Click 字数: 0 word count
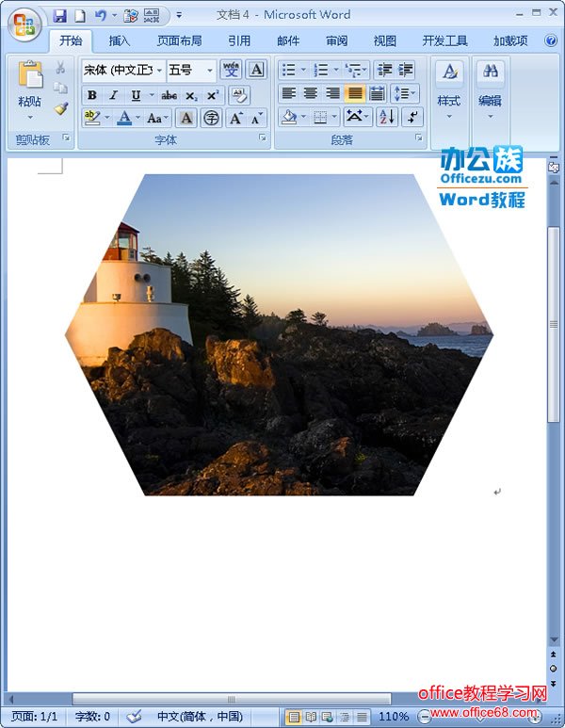The image size is (565, 728). [x=92, y=717]
